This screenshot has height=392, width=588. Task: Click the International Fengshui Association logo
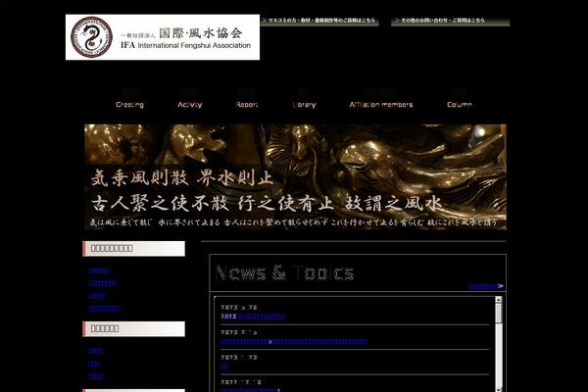163,37
